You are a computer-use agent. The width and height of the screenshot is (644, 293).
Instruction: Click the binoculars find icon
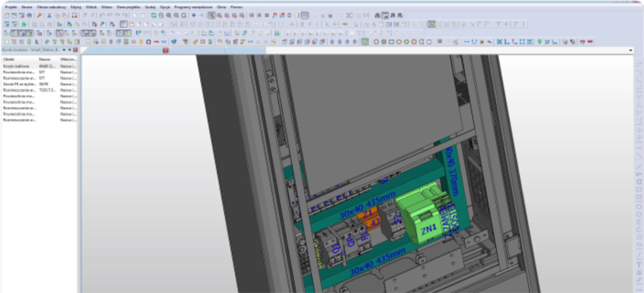(x=377, y=16)
